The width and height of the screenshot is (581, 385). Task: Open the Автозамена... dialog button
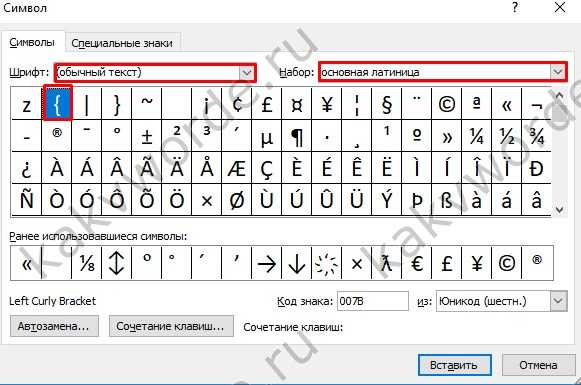[x=54, y=326]
